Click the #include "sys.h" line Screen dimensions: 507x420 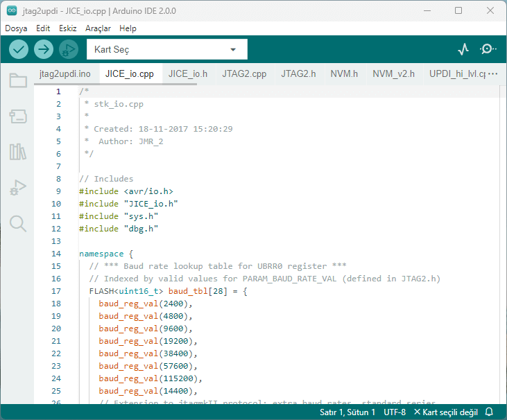[119, 216]
